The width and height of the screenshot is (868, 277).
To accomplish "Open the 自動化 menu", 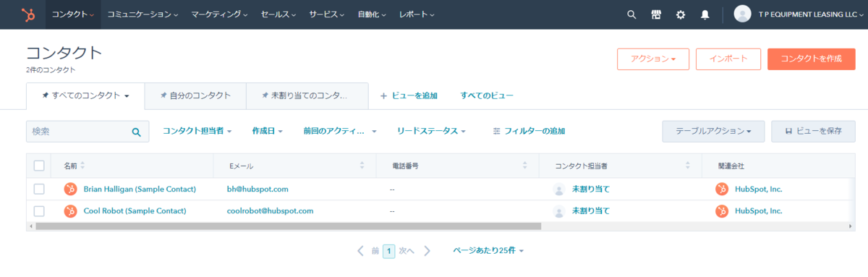I will pyautogui.click(x=372, y=14).
